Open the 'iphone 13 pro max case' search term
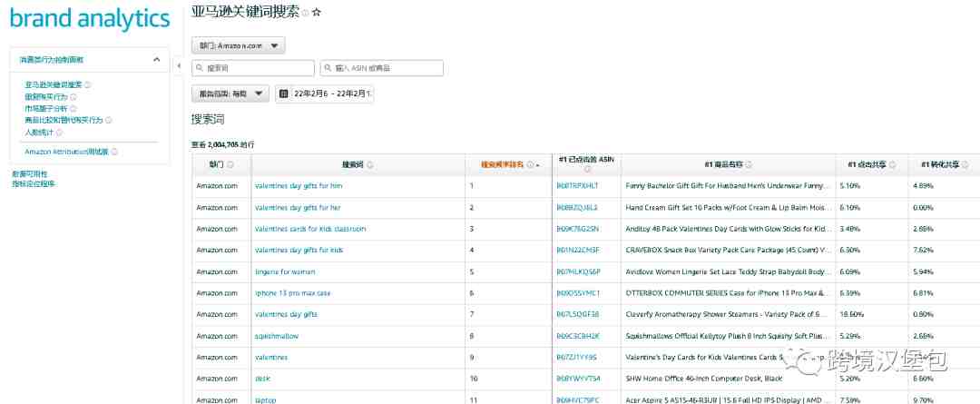980x404 pixels. click(x=292, y=293)
